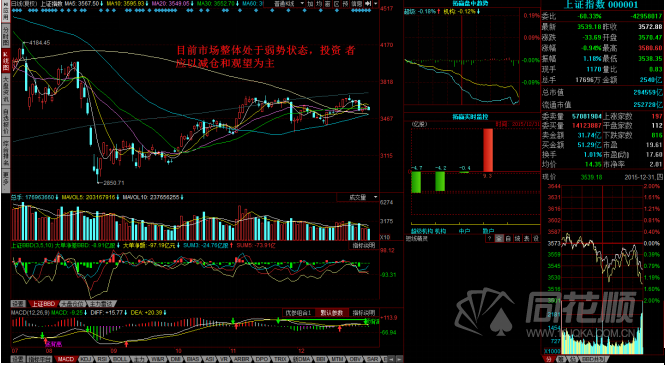Viewport: 665px width, 365px height.
Task: Click the '均' moving-average toolbar button
Action: (319, 3)
